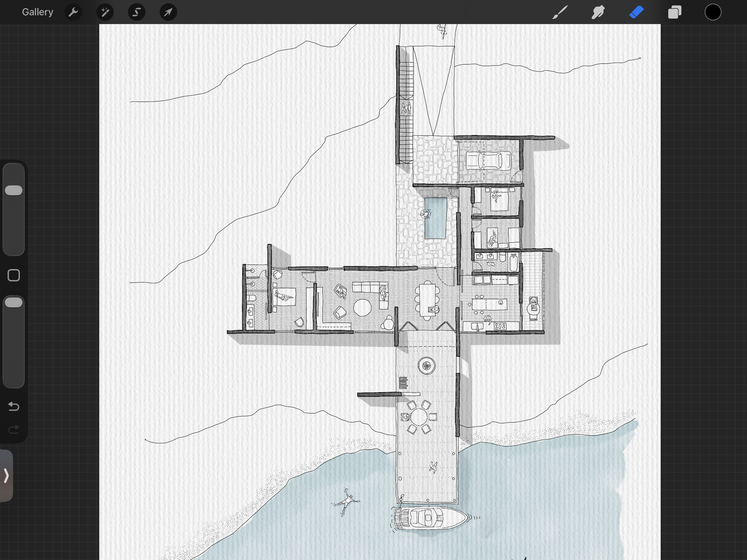The image size is (747, 560).
Task: Open the Layers panel
Action: click(675, 12)
